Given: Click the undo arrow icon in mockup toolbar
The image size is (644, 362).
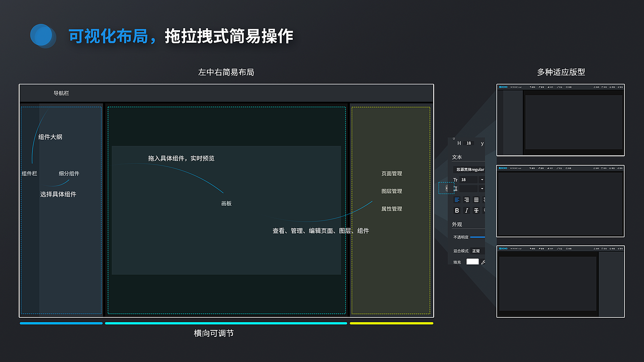Looking at the screenshot, I should (530, 87).
